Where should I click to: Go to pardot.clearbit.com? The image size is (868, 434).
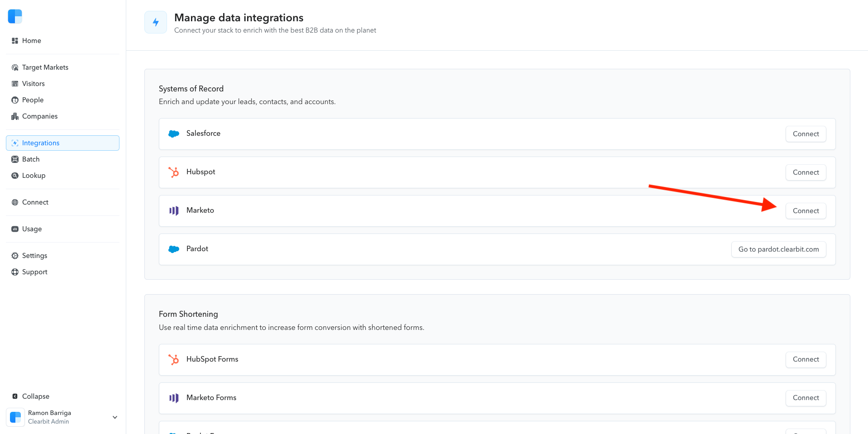(x=778, y=249)
